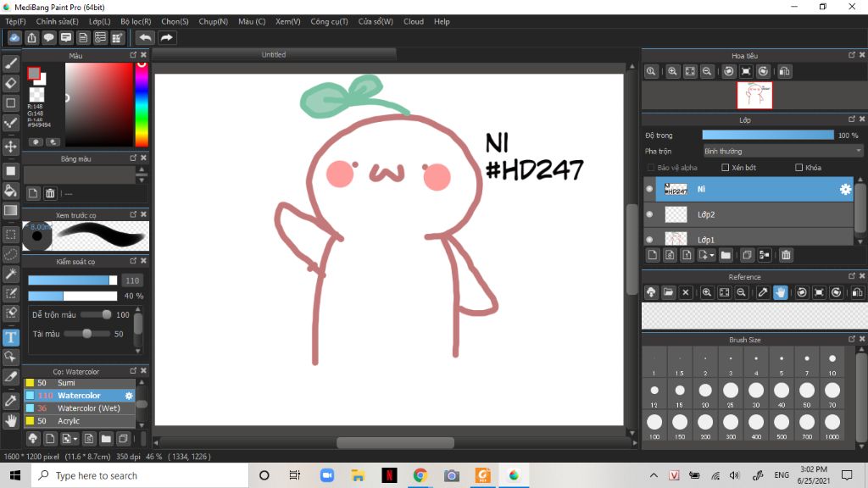The width and height of the screenshot is (868, 488).
Task: Open a reference image with folder icon
Action: (x=668, y=292)
